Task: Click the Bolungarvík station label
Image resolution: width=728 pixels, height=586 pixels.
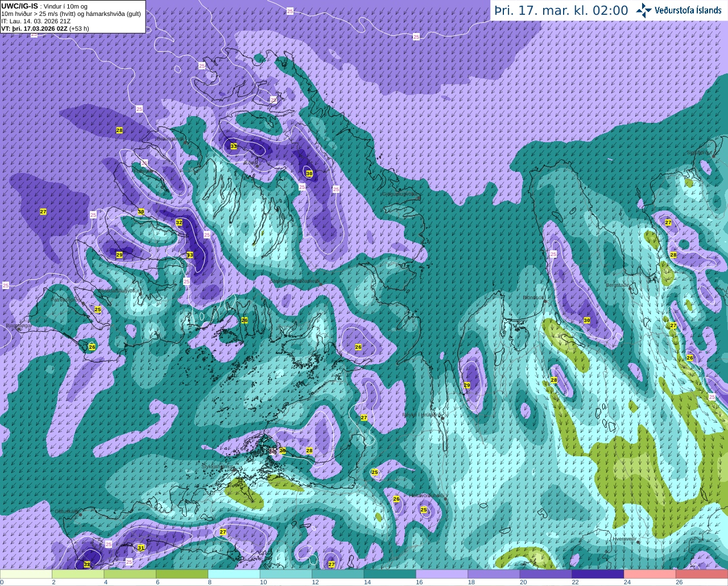Action: 169,138
